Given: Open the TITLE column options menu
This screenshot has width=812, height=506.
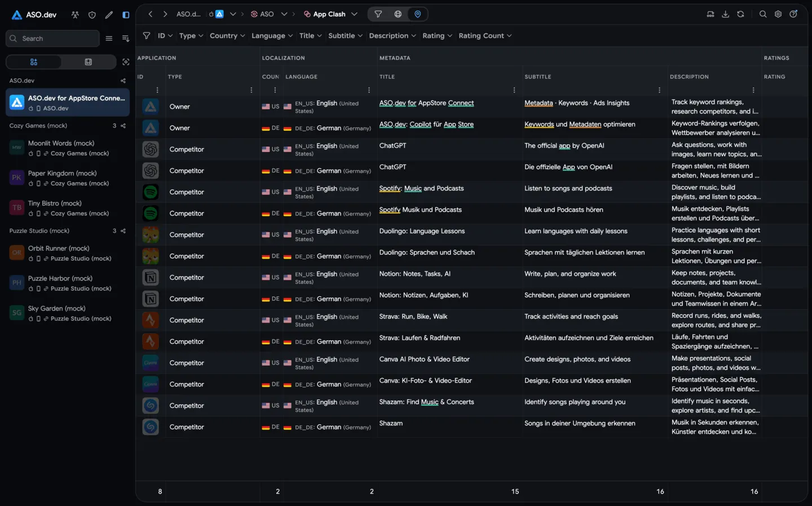Looking at the screenshot, I should (x=514, y=90).
